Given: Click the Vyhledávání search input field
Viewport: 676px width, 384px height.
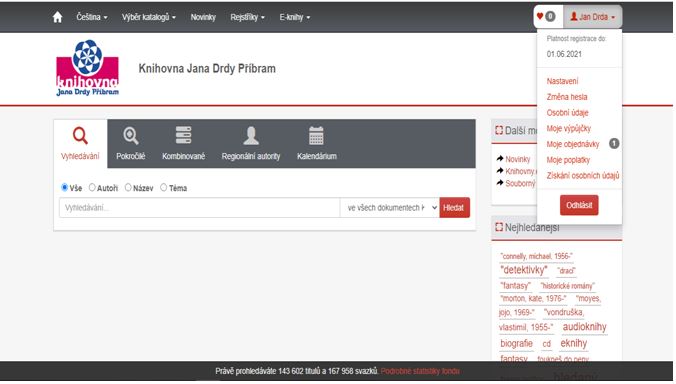Looking at the screenshot, I should 200,208.
